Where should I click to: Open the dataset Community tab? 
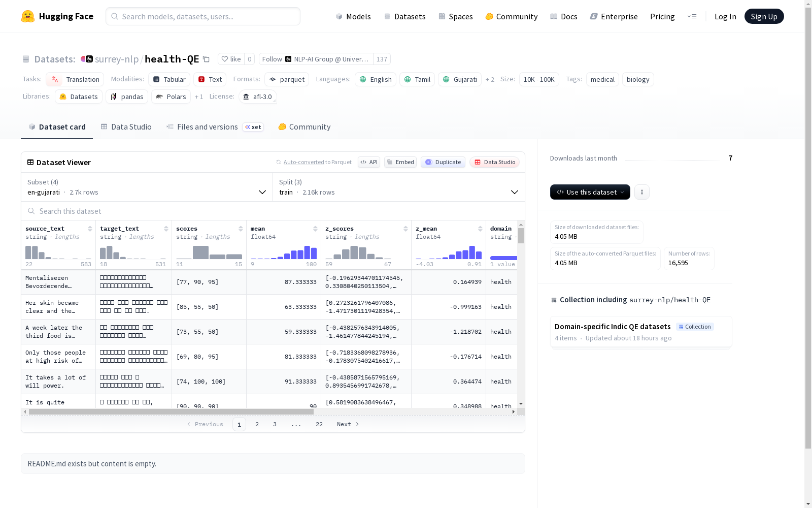pos(304,127)
